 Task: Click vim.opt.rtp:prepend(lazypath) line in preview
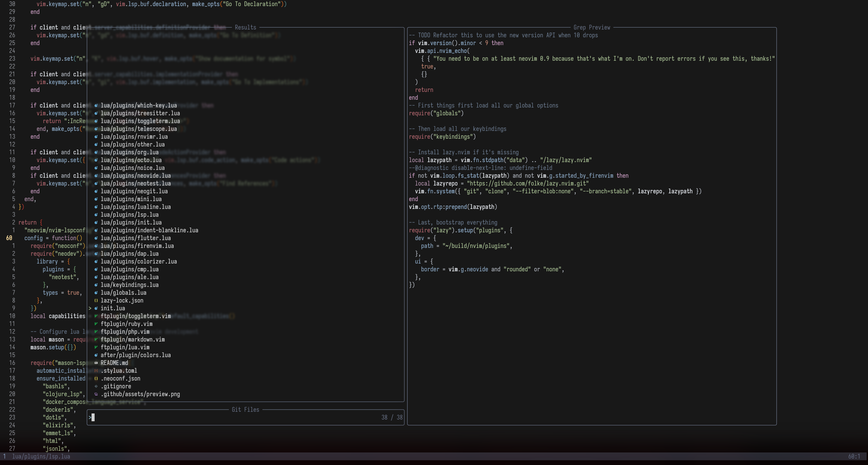pos(453,207)
